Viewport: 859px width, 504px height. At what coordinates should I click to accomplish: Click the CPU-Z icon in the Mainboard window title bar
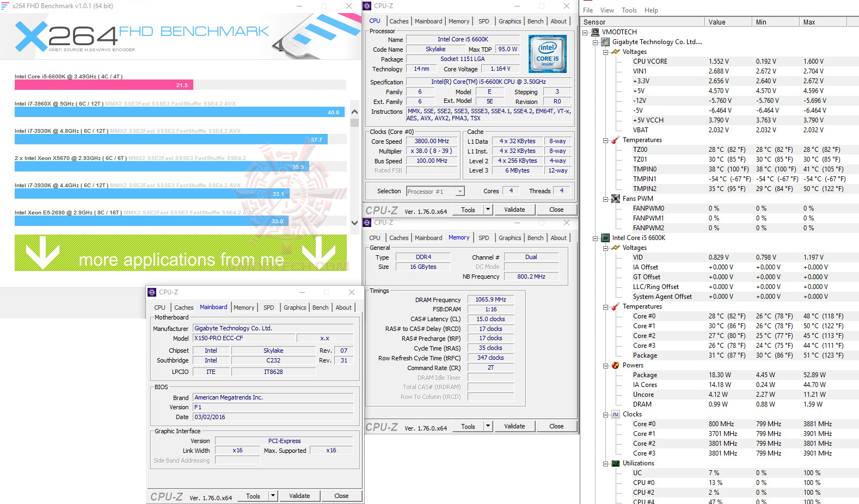[x=152, y=292]
